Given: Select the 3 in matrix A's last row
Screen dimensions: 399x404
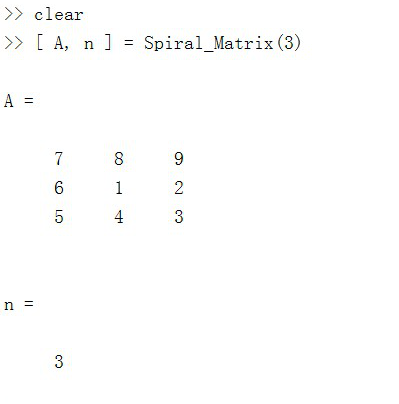Looking at the screenshot, I should coord(179,216).
